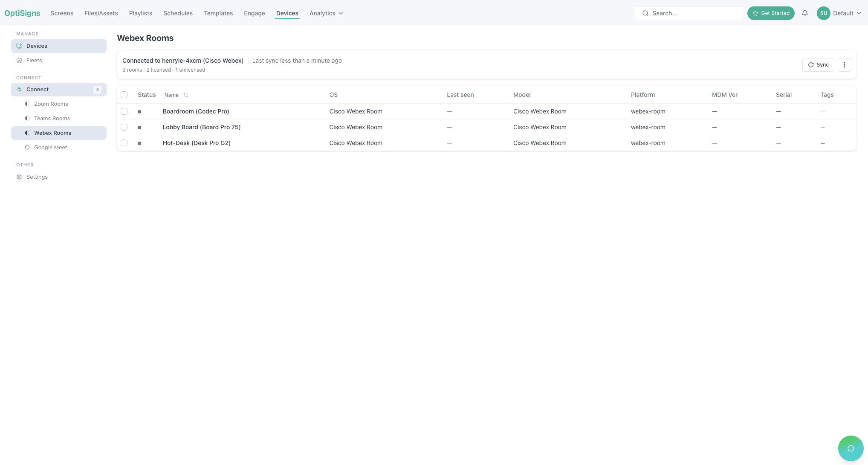
Task: Click the Get Started button
Action: [x=771, y=13]
